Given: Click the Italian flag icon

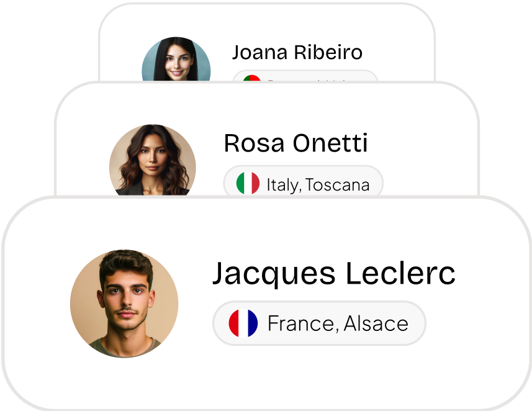Looking at the screenshot, I should pos(248,184).
